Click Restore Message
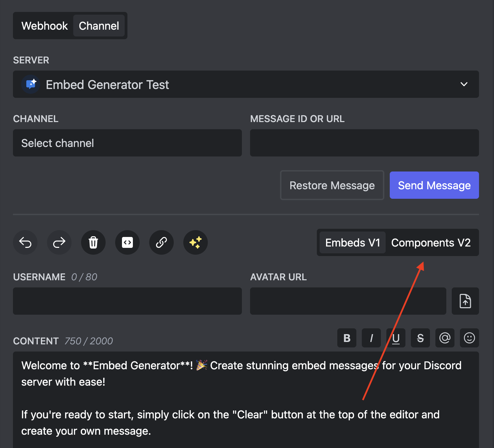 click(332, 185)
